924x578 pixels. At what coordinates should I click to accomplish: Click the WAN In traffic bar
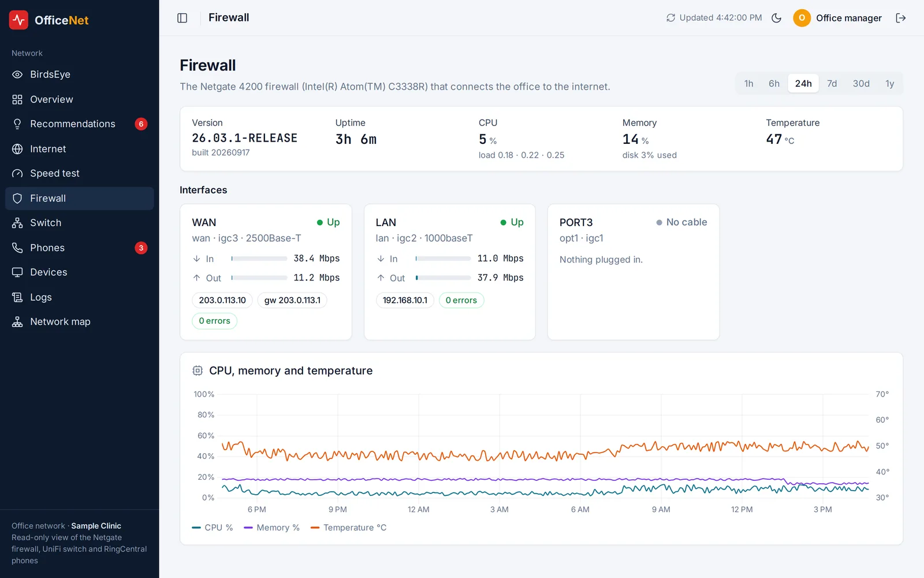tap(259, 259)
